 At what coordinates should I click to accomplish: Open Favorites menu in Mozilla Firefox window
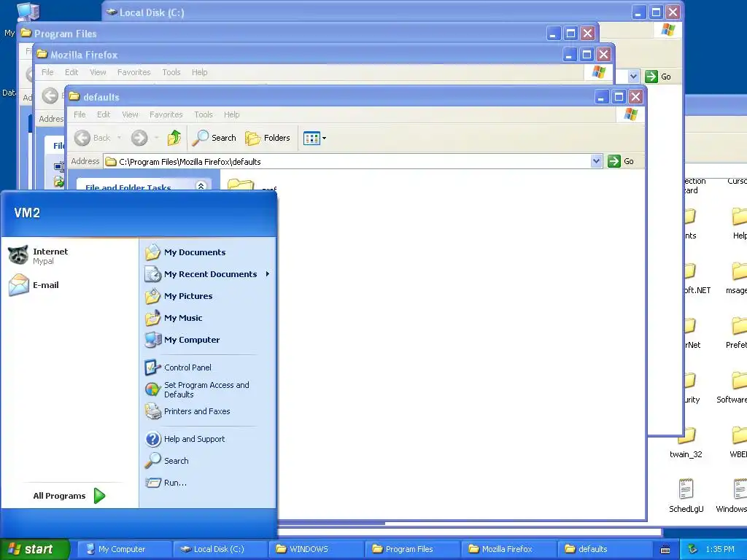[x=134, y=72]
